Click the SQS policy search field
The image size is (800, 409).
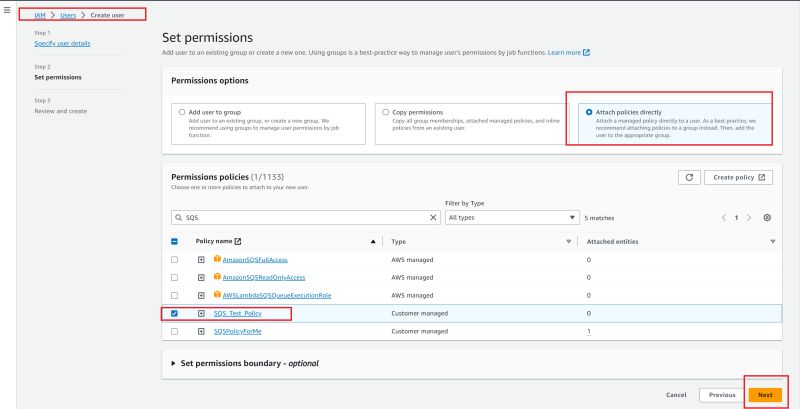point(306,218)
